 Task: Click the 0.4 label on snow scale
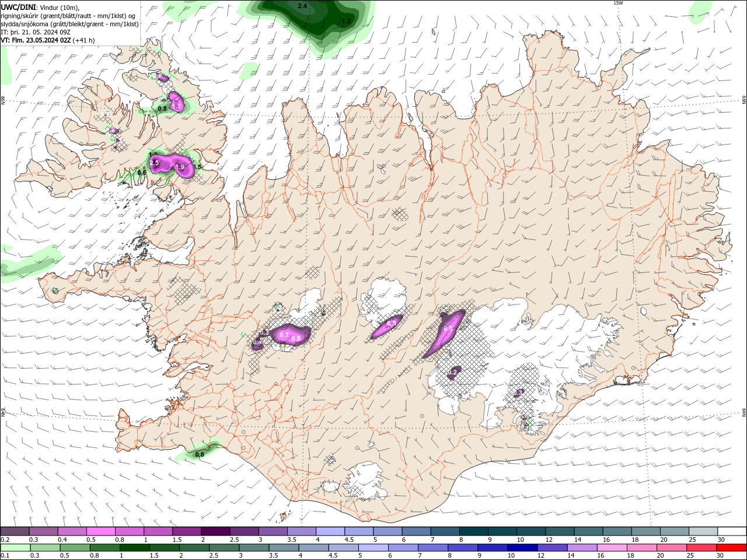click(62, 540)
